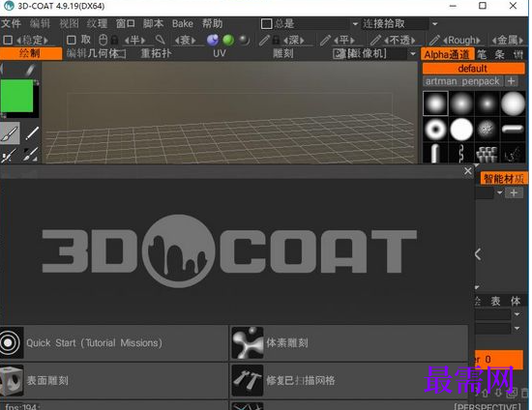Toggle the opacity pencil icon beside 不透
This screenshot has height=410, width=532.
pyautogui.click(x=375, y=40)
